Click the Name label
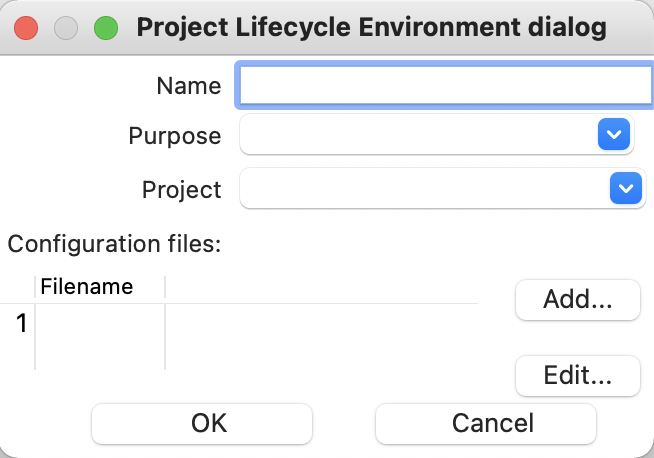The height and width of the screenshot is (458, 654). click(189, 86)
